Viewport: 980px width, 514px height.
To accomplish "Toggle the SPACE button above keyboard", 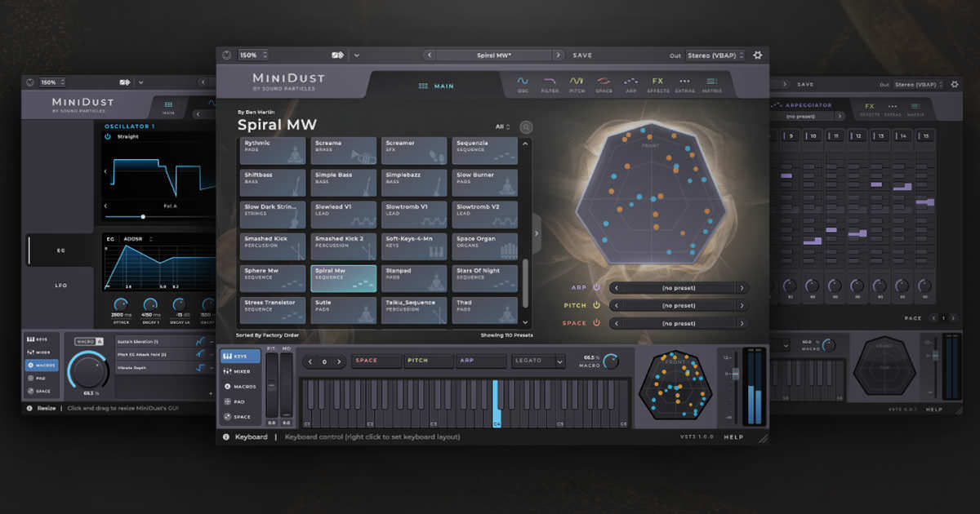I will (x=376, y=361).
